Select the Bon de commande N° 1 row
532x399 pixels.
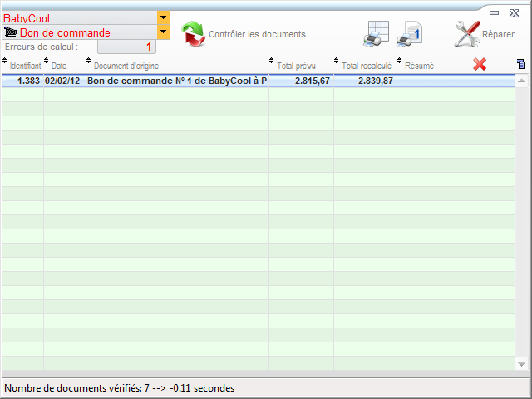(176, 81)
